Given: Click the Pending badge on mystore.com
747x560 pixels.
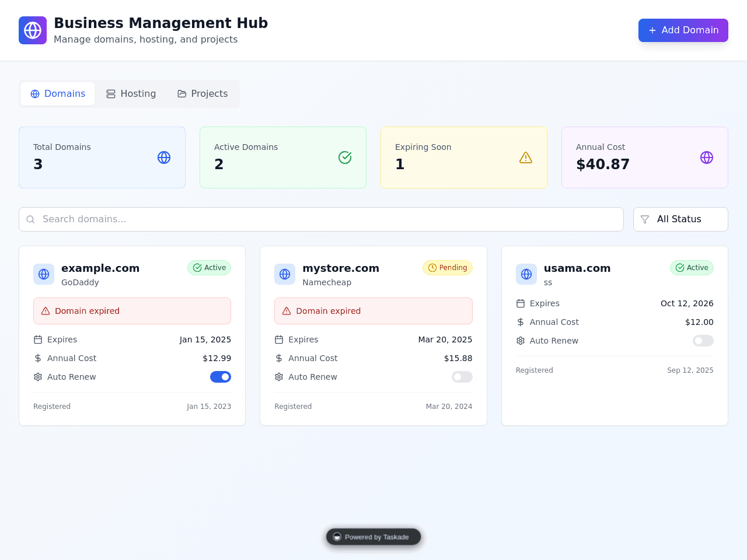Looking at the screenshot, I should point(448,268).
